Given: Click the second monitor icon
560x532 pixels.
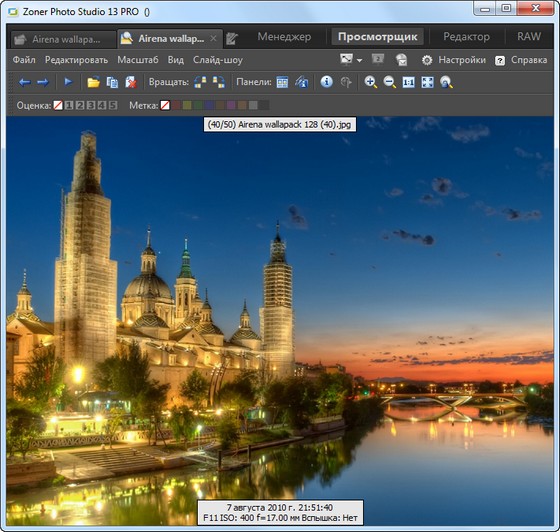Looking at the screenshot, I should [x=378, y=59].
